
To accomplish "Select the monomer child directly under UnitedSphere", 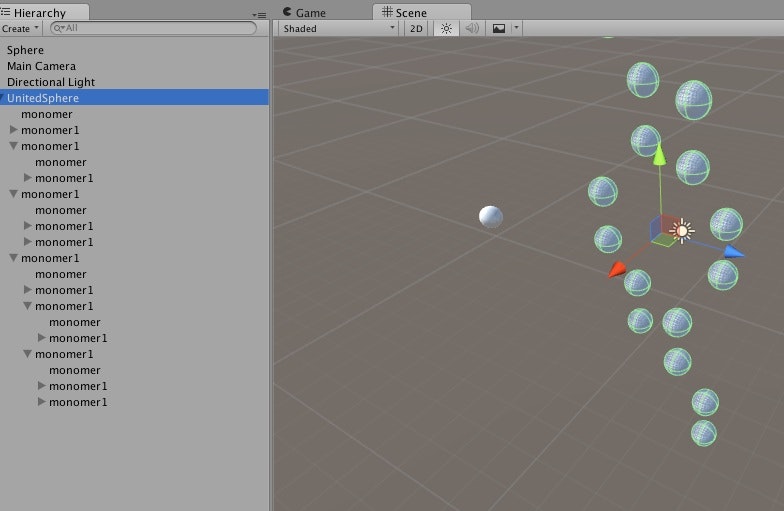I will pos(47,114).
